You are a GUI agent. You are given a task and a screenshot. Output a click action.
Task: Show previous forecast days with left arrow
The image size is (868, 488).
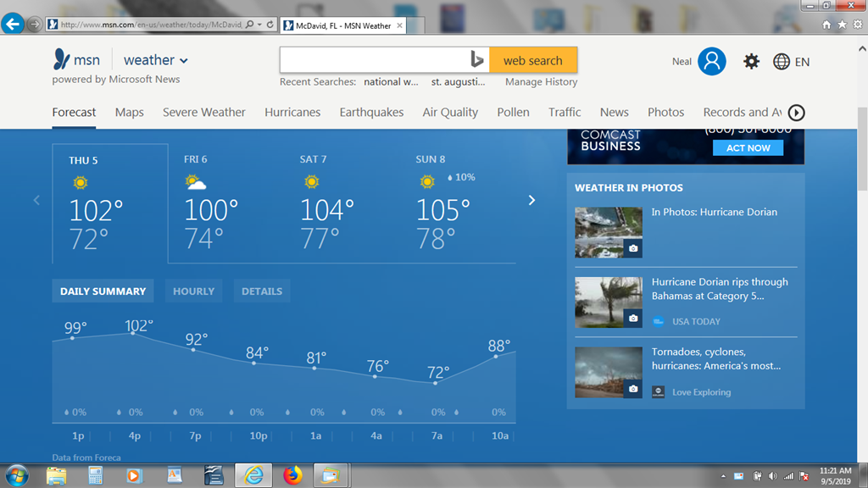click(x=36, y=200)
